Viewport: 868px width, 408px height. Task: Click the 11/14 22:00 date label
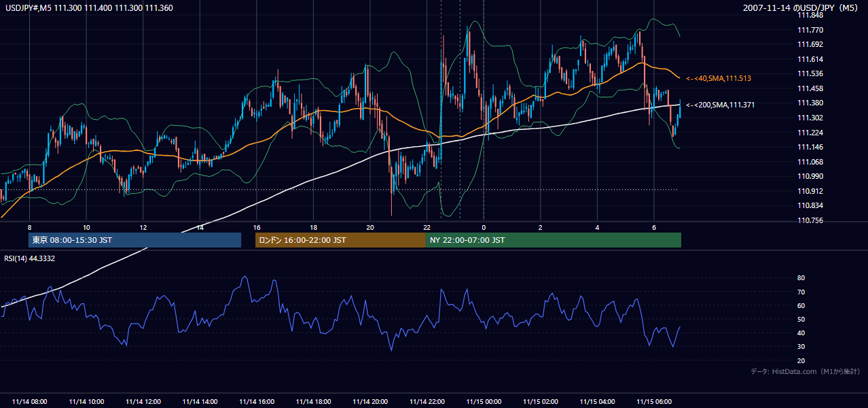tap(427, 402)
